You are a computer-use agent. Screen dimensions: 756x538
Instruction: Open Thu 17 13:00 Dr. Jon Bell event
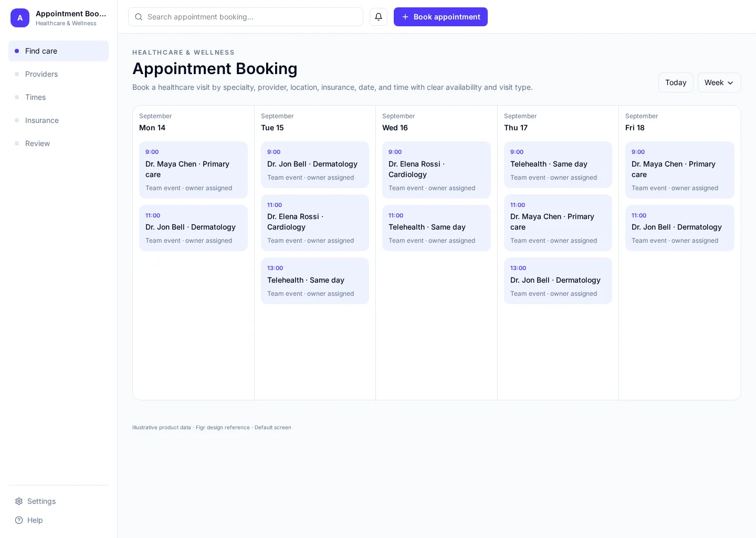(x=558, y=281)
